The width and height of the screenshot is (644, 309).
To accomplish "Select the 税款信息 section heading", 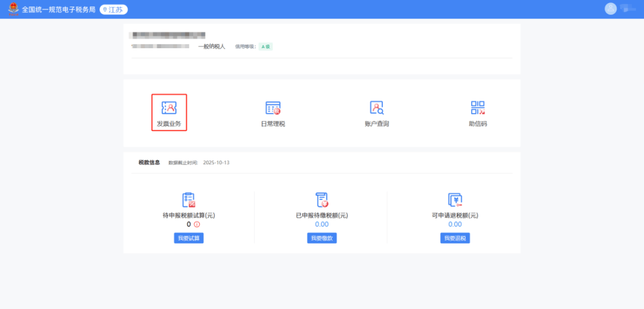I will click(x=149, y=162).
